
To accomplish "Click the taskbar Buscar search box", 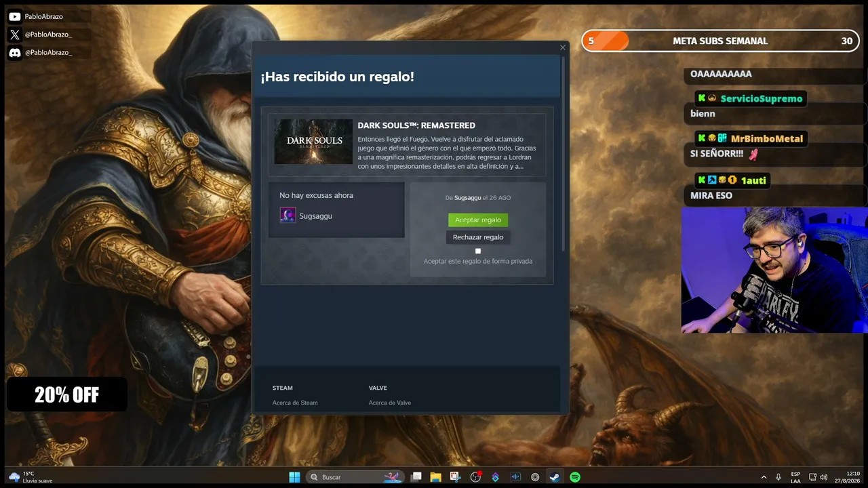I will pos(355,477).
